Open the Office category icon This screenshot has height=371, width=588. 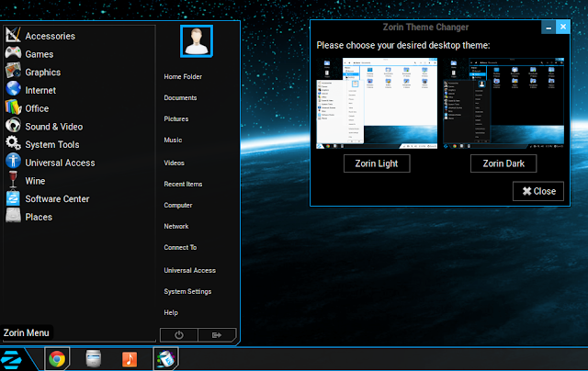13,107
